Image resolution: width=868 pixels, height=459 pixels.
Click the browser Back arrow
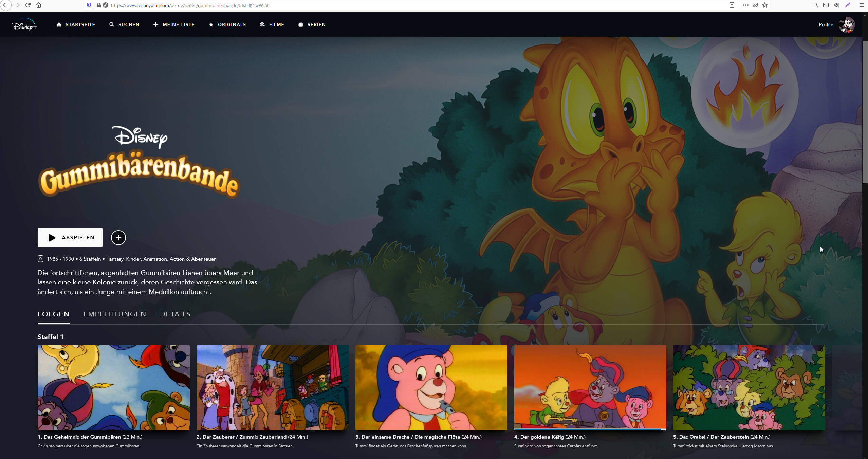pos(6,5)
